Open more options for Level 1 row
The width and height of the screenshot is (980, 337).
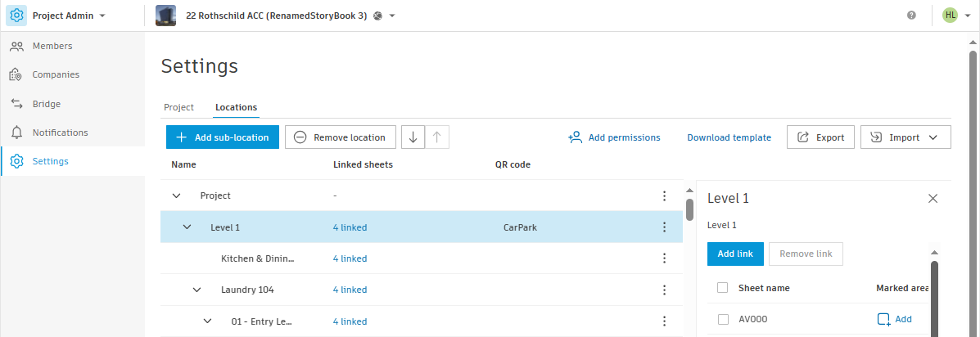click(x=665, y=227)
